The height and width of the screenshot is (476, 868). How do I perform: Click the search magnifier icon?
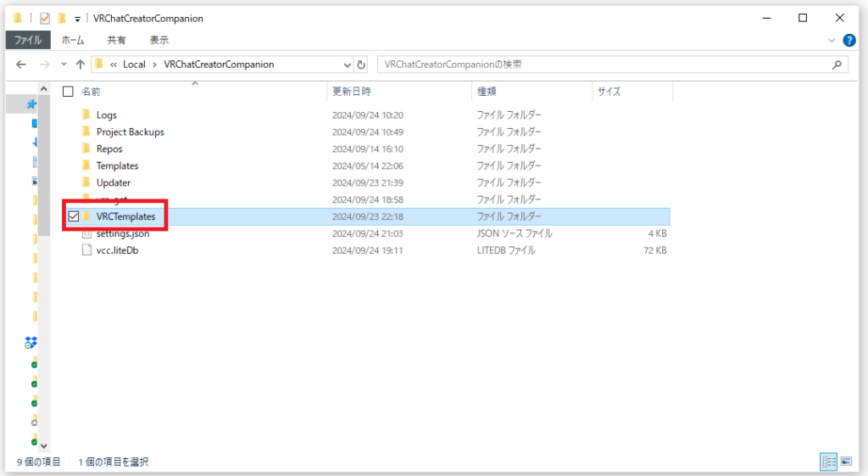(x=837, y=64)
